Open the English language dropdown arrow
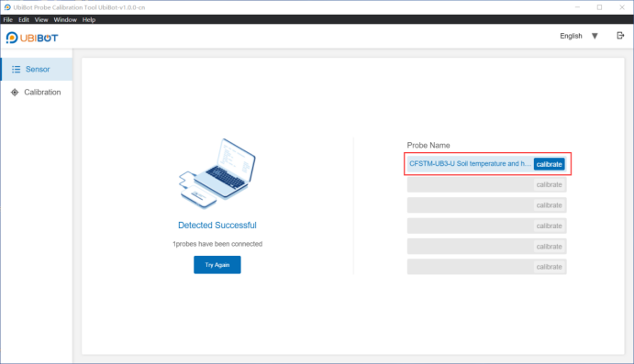The image size is (634, 364). [595, 36]
